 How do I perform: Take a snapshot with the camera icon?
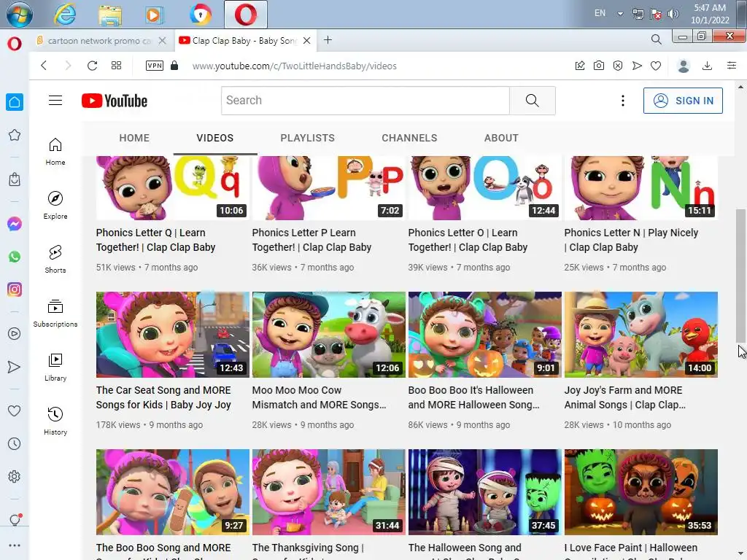coord(599,66)
